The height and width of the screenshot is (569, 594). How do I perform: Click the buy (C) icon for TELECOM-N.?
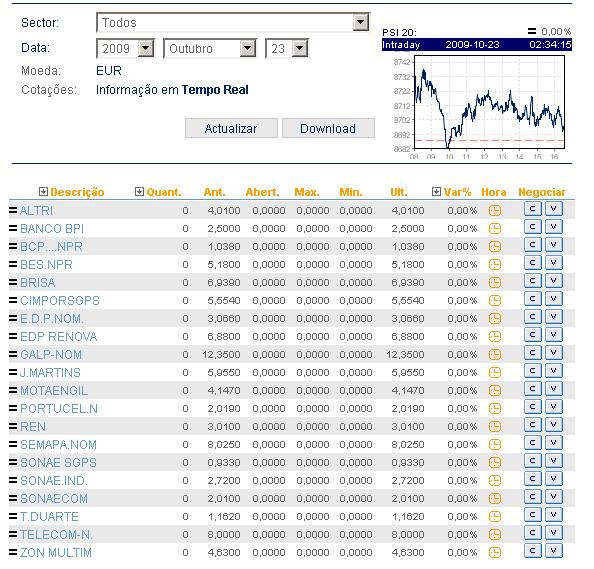532,533
